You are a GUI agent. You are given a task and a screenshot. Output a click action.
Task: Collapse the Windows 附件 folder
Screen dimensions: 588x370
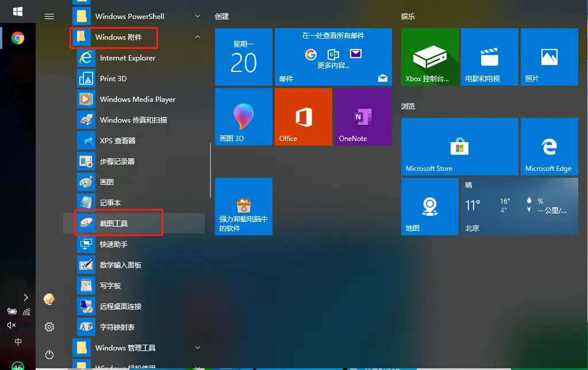point(198,37)
